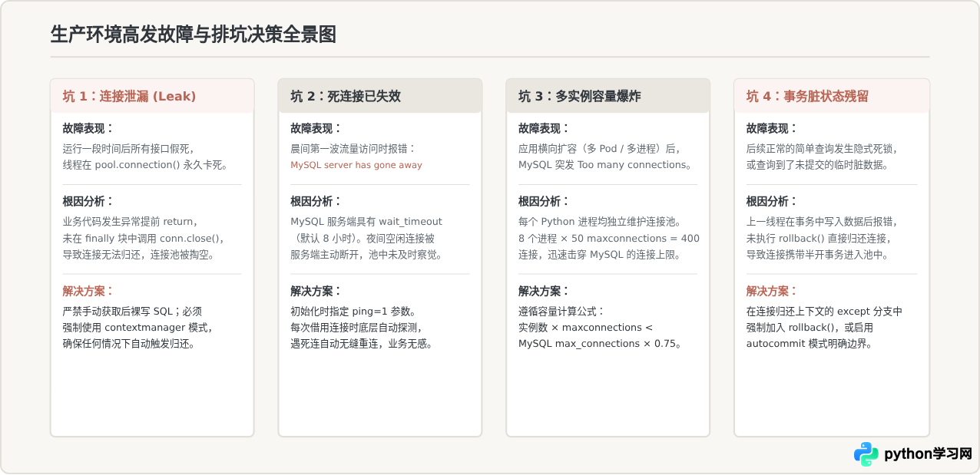Click 故障表现 heading in 坑 4 card
Viewport: 980px width, 475px height.
coord(772,129)
